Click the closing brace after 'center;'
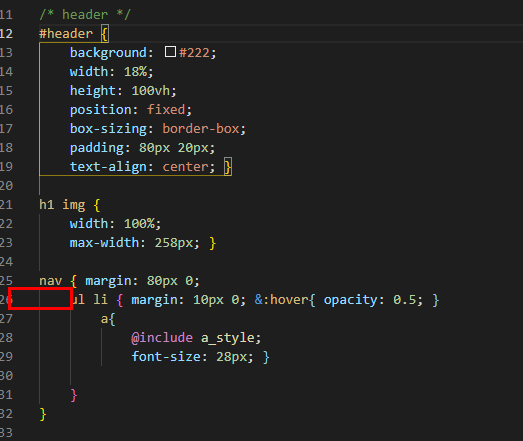The height and width of the screenshot is (441, 523). pos(228,167)
